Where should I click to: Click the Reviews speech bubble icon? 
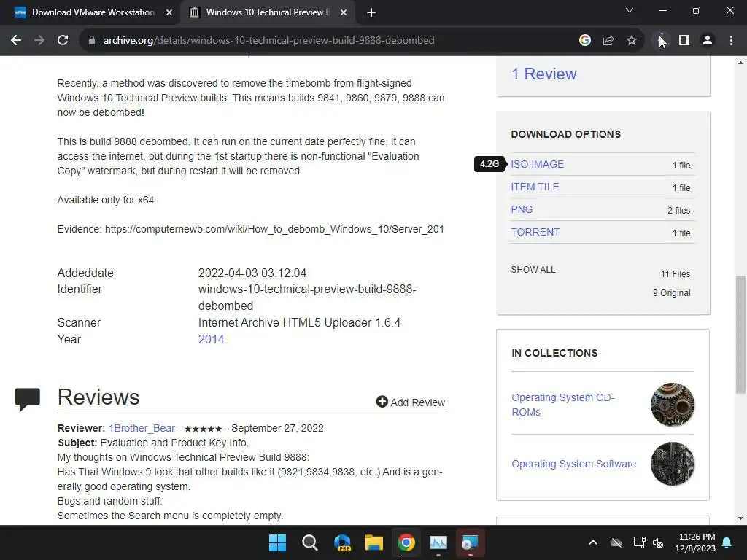point(28,399)
